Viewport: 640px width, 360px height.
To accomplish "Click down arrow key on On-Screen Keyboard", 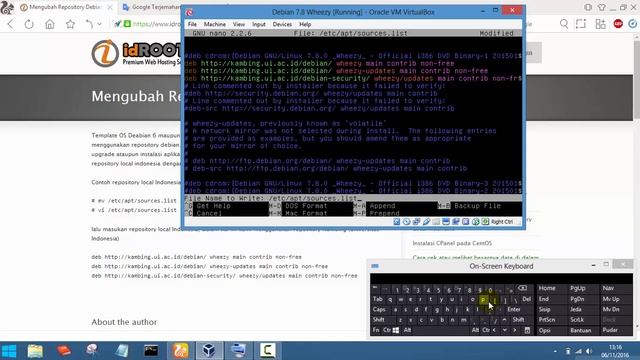I will click(504, 330).
